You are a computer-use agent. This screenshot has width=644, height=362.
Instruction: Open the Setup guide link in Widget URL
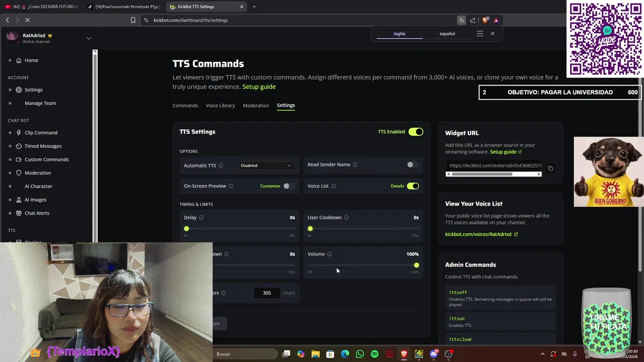pos(506,152)
